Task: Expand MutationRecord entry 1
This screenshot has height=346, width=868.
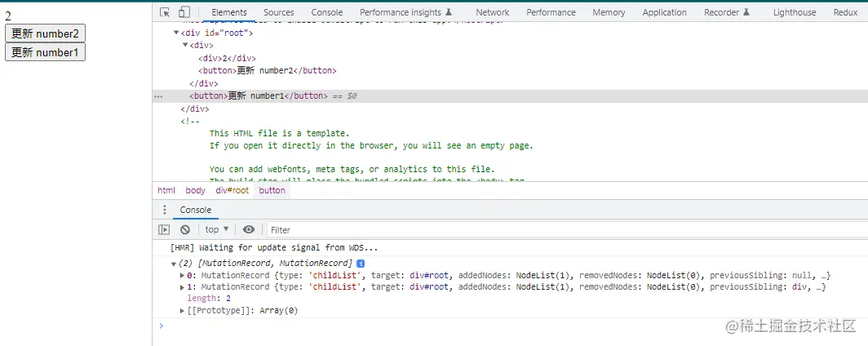Action: coord(183,286)
